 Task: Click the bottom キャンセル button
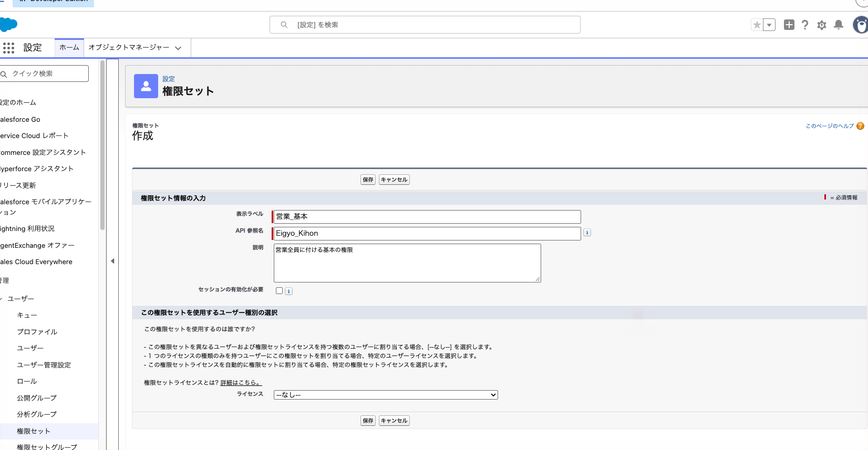pos(394,421)
